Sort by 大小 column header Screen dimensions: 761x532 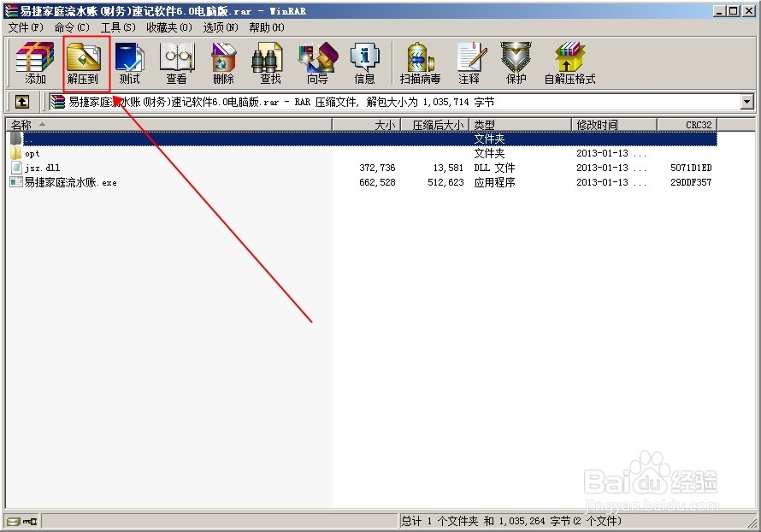(x=367, y=125)
